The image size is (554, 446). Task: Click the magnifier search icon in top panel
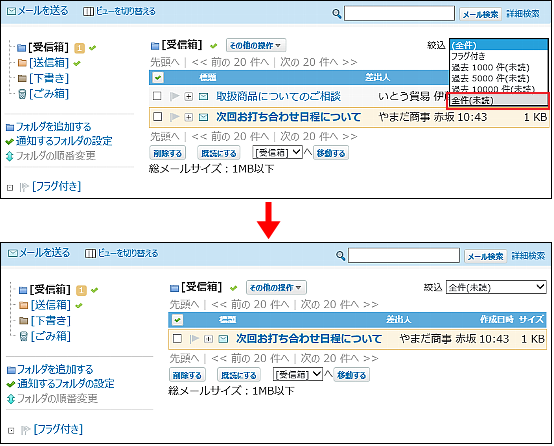coord(336,14)
